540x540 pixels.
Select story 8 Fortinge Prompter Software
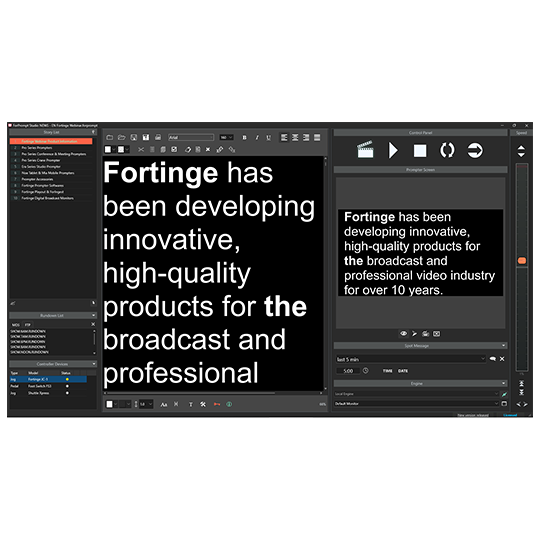tap(51, 185)
